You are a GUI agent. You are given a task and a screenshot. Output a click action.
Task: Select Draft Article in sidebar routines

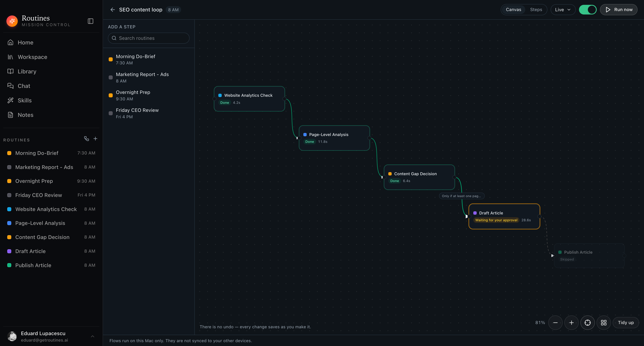click(51, 251)
